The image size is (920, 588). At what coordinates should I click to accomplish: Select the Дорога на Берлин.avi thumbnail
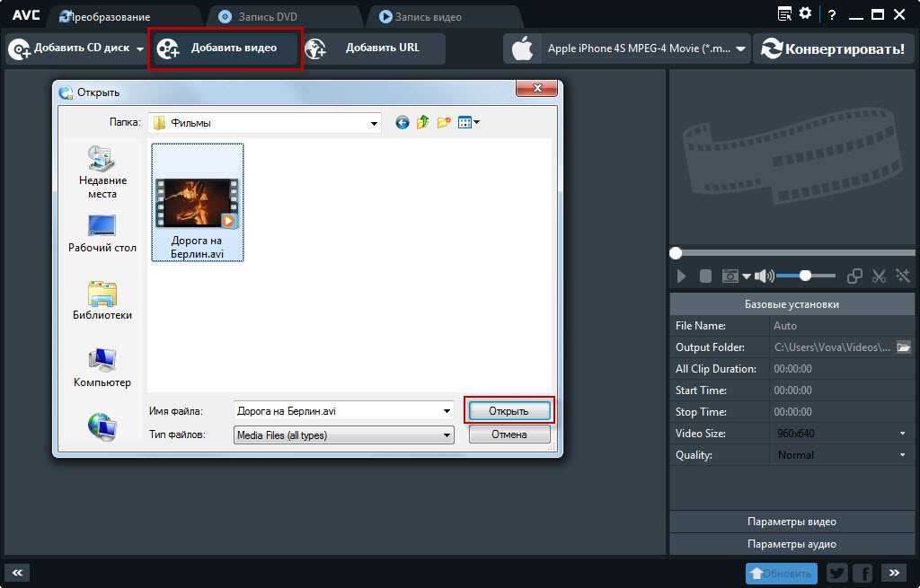point(197,203)
